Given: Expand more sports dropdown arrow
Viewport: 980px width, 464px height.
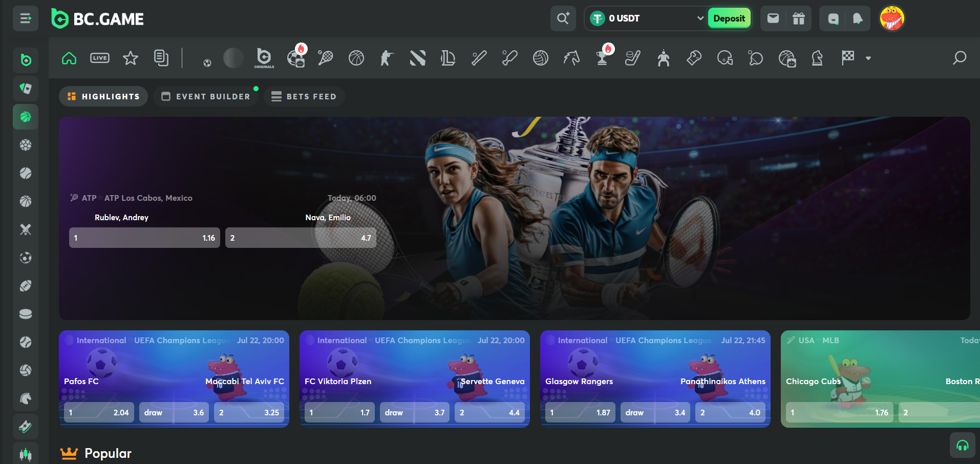Looking at the screenshot, I should [x=868, y=58].
